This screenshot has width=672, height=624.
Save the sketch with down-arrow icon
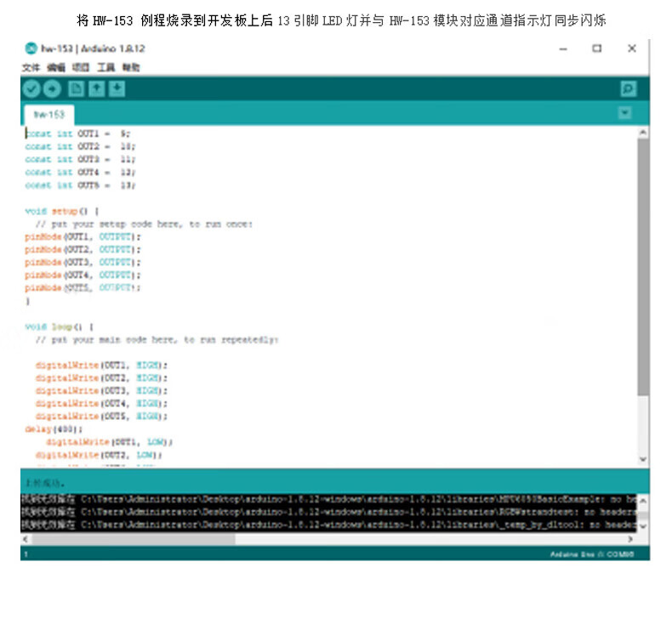117,88
